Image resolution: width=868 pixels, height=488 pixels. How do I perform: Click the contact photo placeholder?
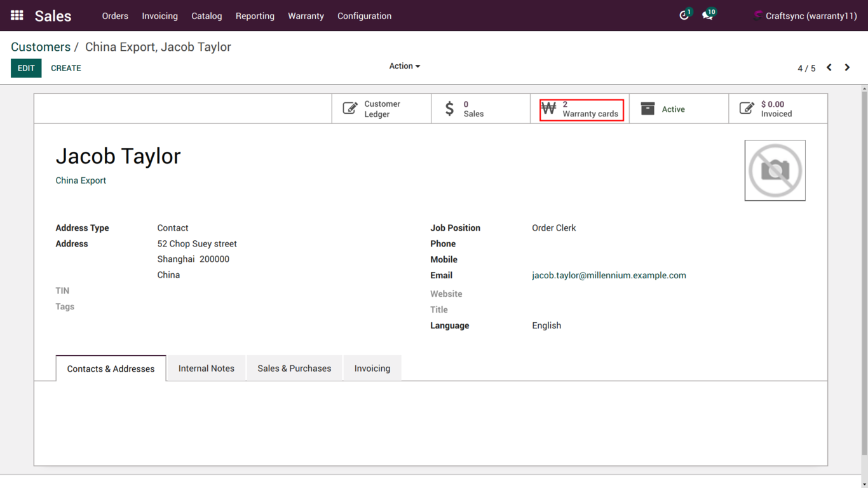click(775, 170)
